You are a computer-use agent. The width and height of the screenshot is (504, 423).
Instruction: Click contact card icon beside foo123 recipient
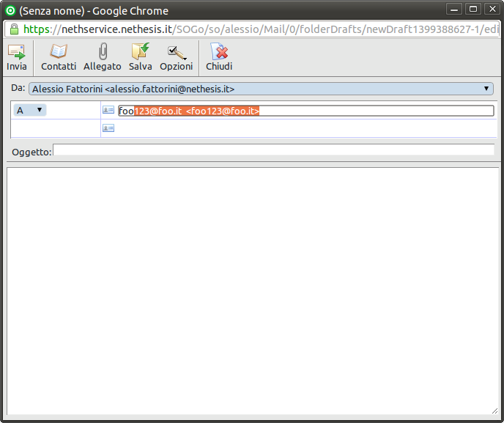[108, 110]
